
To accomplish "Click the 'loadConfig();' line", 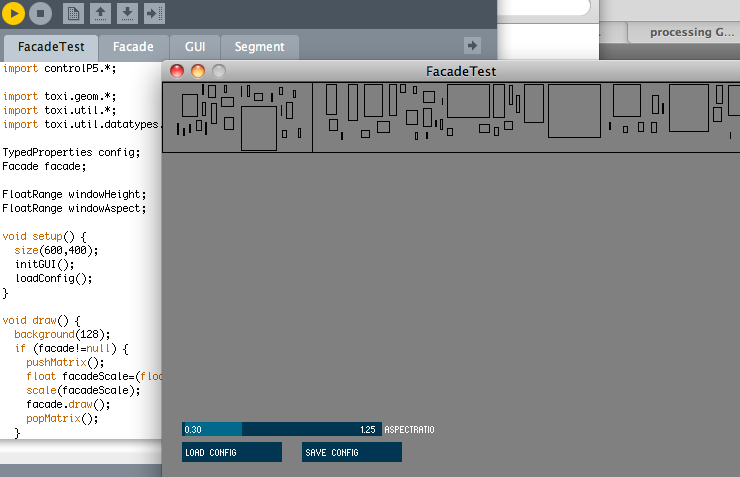I will (x=53, y=278).
